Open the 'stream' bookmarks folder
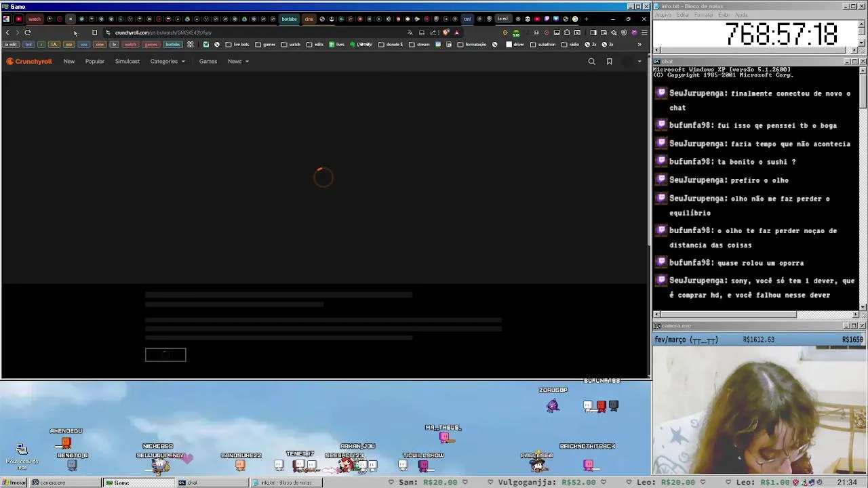 click(419, 45)
